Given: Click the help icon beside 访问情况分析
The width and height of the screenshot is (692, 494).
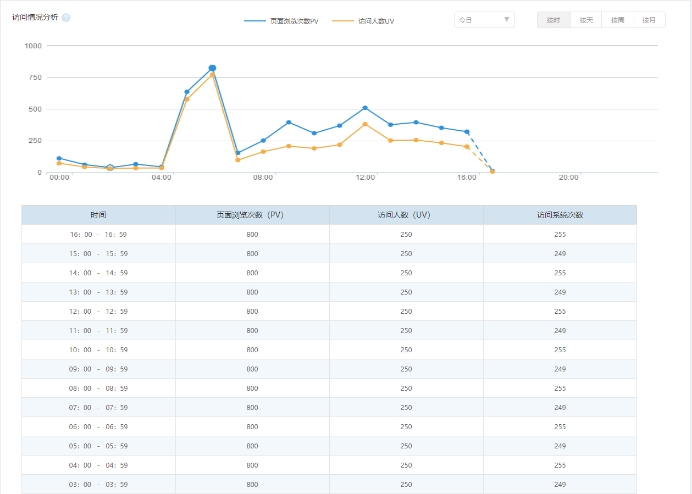Looking at the screenshot, I should 66,18.
